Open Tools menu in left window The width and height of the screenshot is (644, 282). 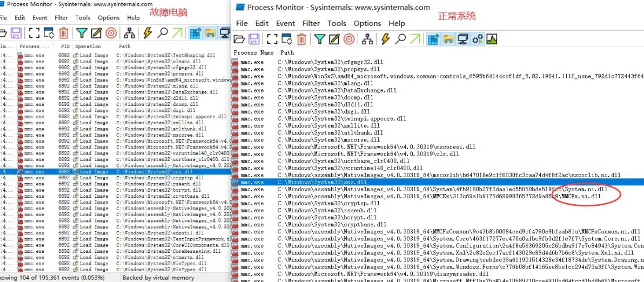coord(83,18)
